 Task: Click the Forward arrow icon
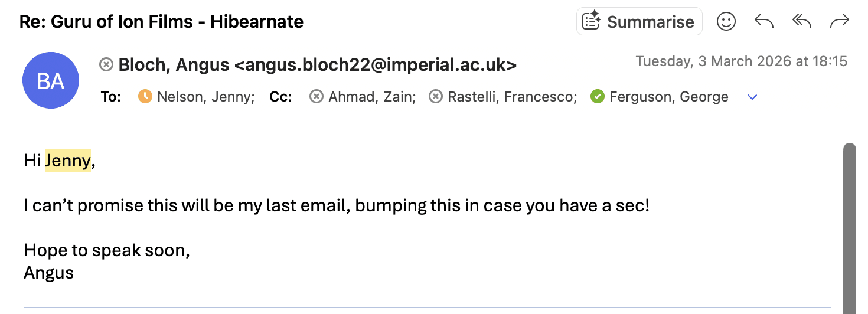tap(839, 22)
